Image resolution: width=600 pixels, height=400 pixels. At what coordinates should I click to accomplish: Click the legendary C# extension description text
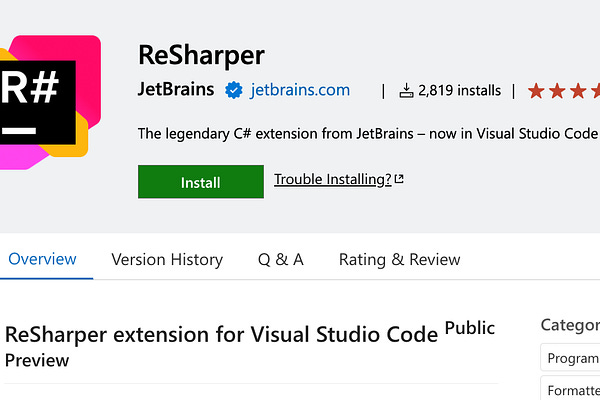(x=368, y=134)
